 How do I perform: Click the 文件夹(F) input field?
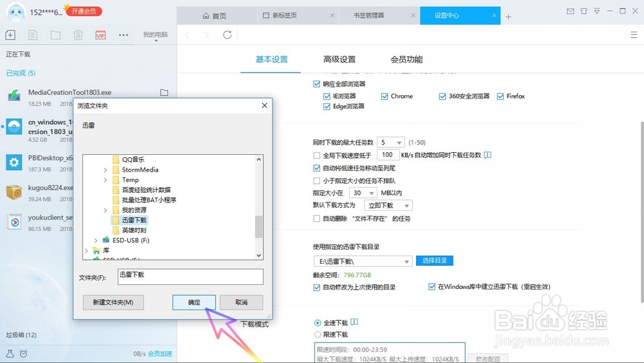coord(191,277)
